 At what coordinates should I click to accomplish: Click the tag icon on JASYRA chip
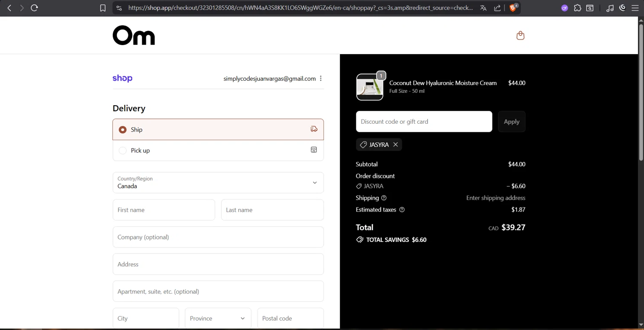point(363,145)
